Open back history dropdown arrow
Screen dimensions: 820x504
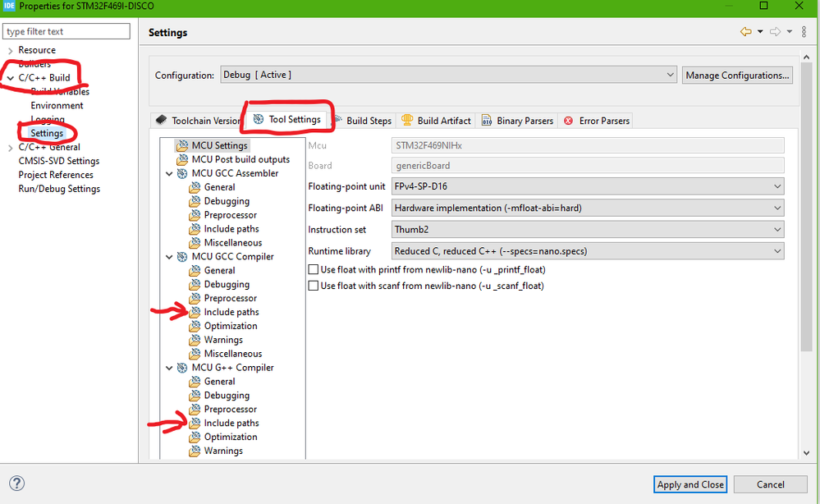click(x=760, y=32)
